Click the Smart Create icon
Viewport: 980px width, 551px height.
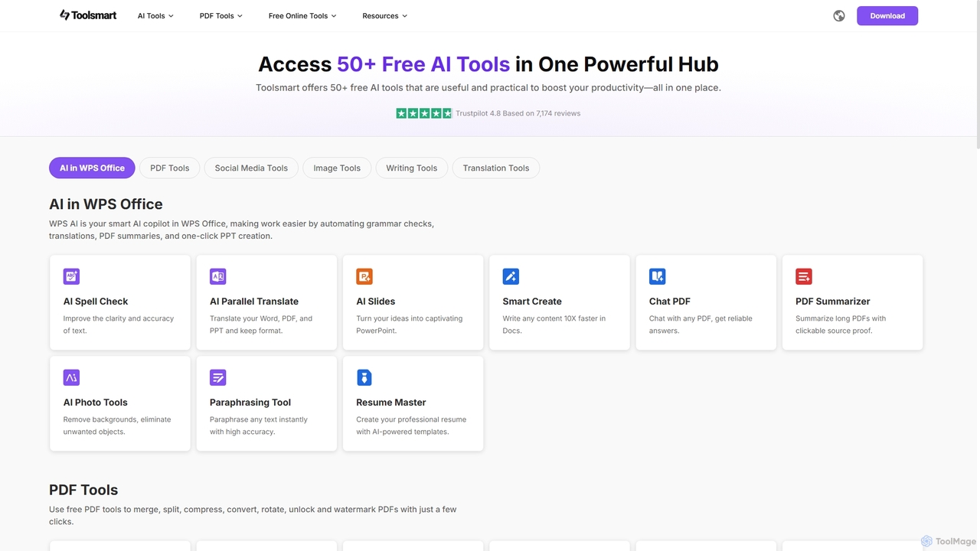(511, 276)
